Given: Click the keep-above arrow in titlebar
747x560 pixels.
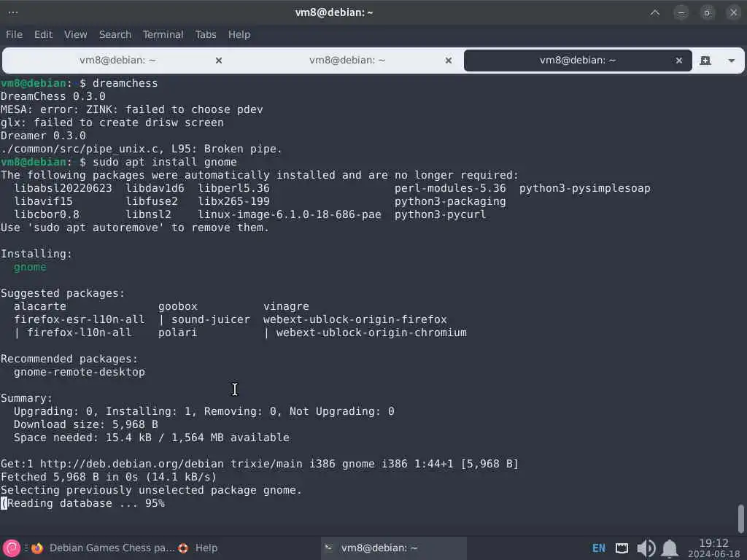Looking at the screenshot, I should (x=655, y=12).
